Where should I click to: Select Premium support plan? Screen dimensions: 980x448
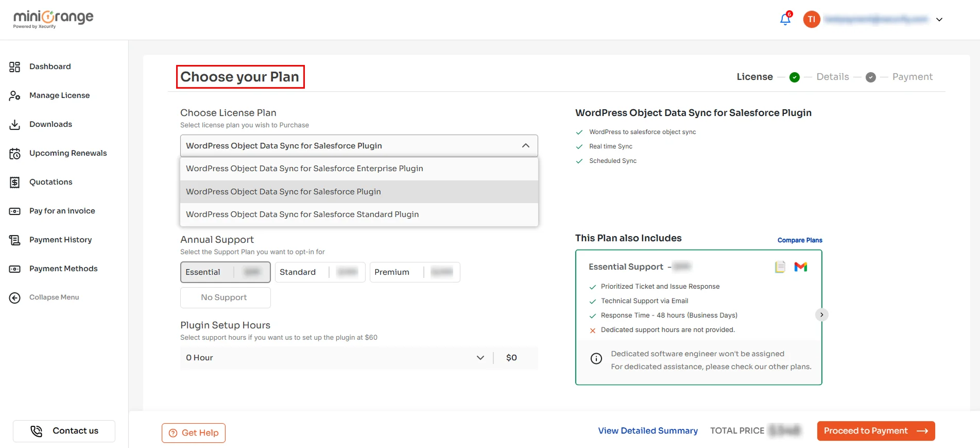coord(415,272)
